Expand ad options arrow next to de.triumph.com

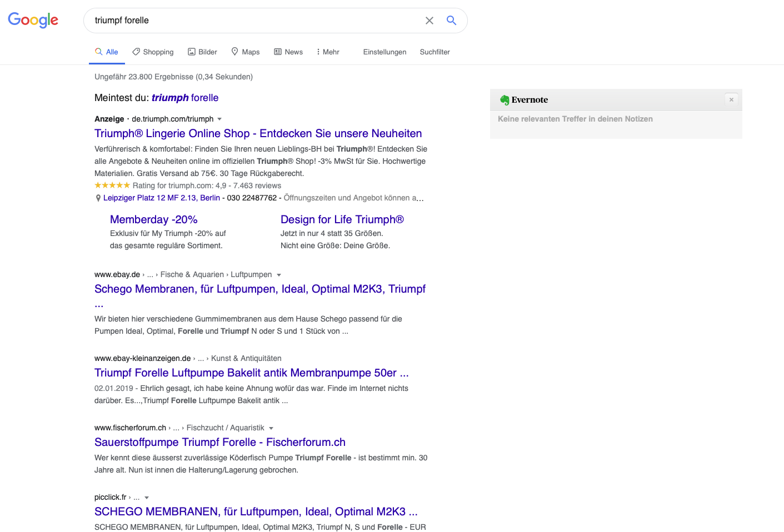219,119
